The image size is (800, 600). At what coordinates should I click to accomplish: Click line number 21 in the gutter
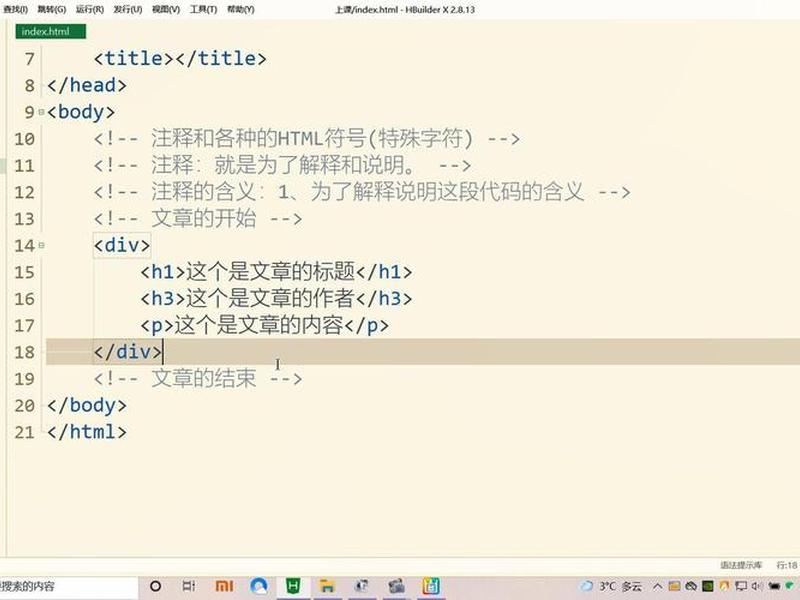pos(24,433)
